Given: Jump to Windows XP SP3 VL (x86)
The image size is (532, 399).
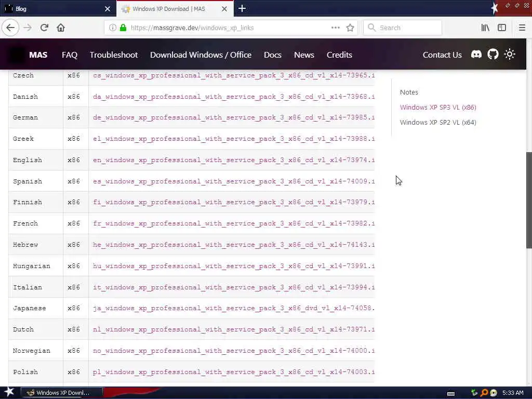Looking at the screenshot, I should pos(438,107).
